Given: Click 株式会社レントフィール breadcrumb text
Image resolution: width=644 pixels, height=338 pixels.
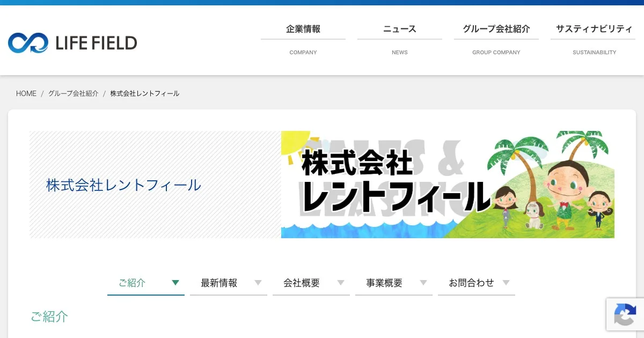Looking at the screenshot, I should 145,93.
